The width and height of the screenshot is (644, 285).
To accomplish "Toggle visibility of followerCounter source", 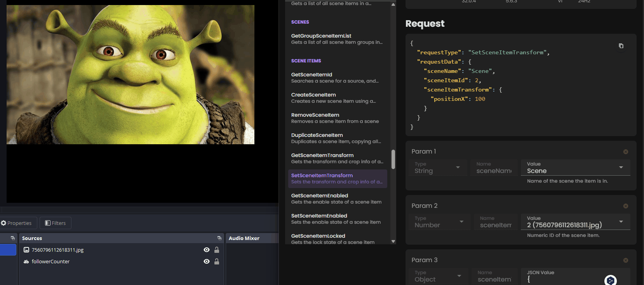I will (x=207, y=262).
